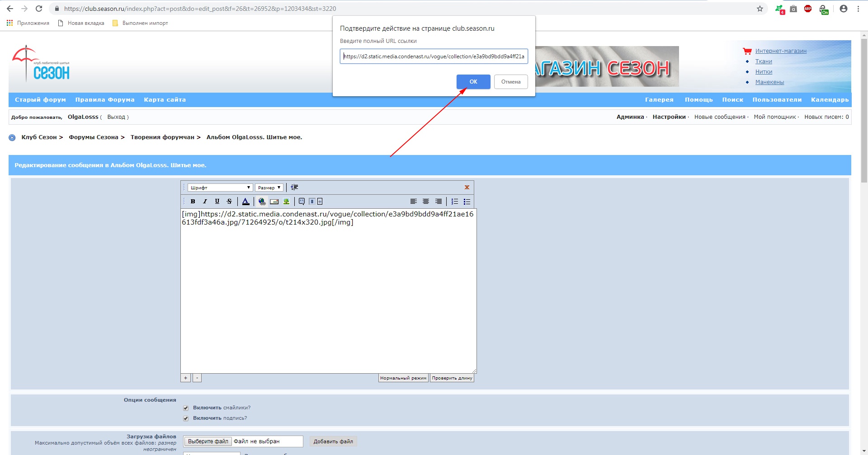Open the Chrome three-dot menu
868x455 pixels.
858,9
